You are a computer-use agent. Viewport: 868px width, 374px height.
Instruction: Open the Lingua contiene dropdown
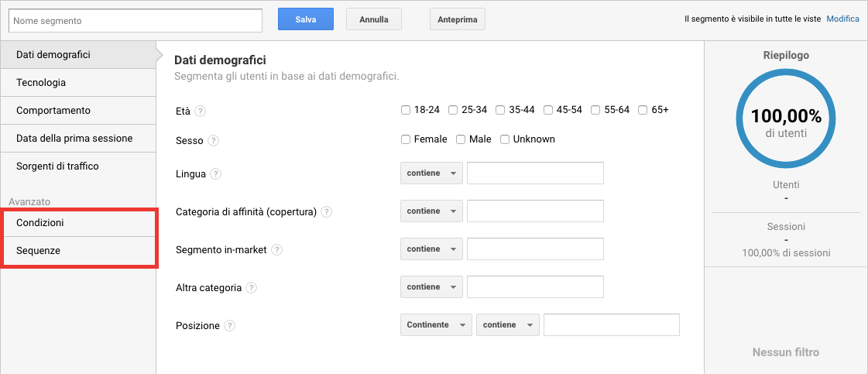431,173
